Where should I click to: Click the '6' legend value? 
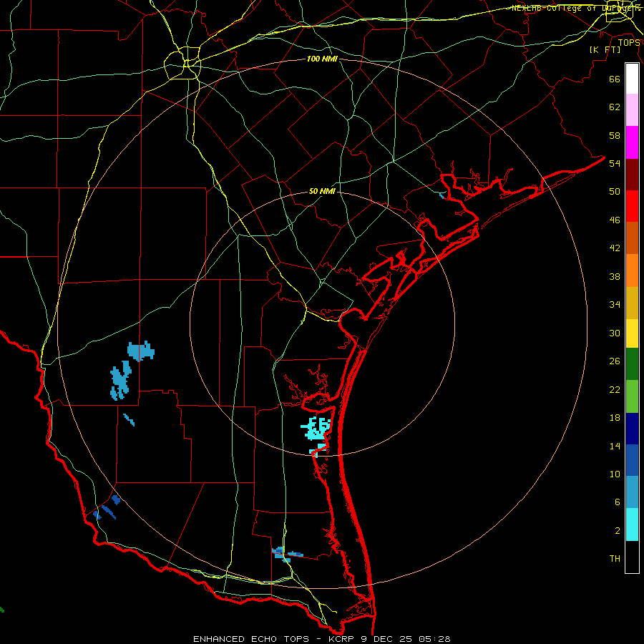(x=618, y=502)
